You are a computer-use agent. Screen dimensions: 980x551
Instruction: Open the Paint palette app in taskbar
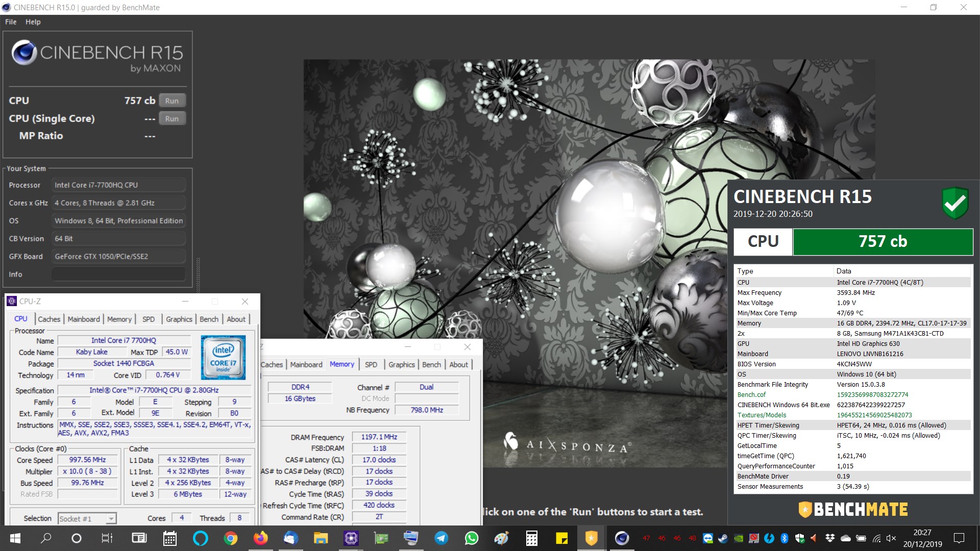click(x=502, y=538)
